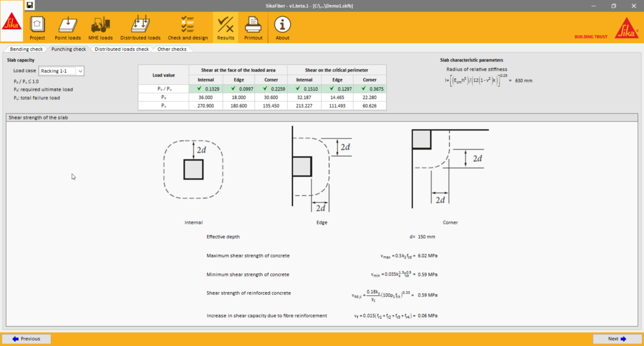Click the save floppy disk icon
Image resolution: width=644 pixels, height=346 pixels.
tap(30, 6)
